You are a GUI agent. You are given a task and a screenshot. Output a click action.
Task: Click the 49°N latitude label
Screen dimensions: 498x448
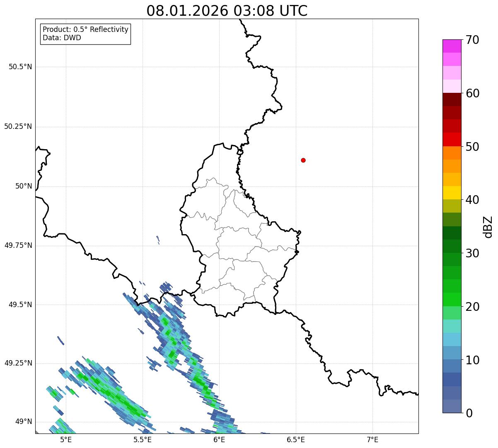24,421
